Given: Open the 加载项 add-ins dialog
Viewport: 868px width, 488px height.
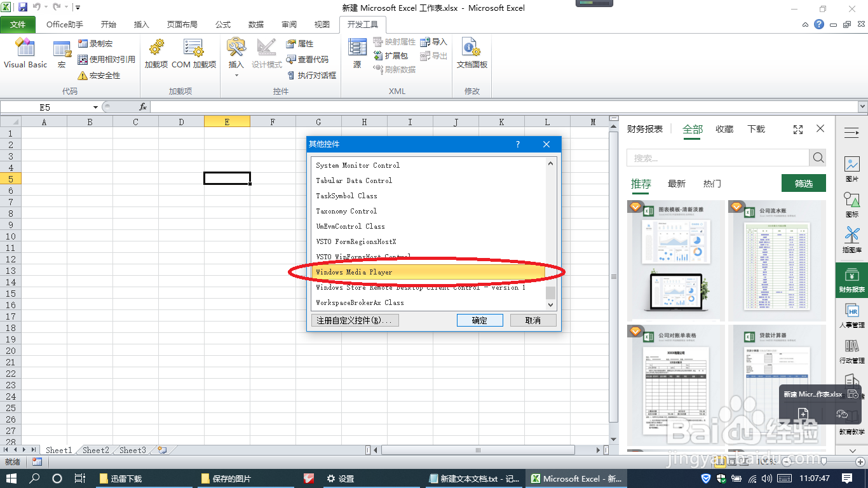Looking at the screenshot, I should click(156, 53).
